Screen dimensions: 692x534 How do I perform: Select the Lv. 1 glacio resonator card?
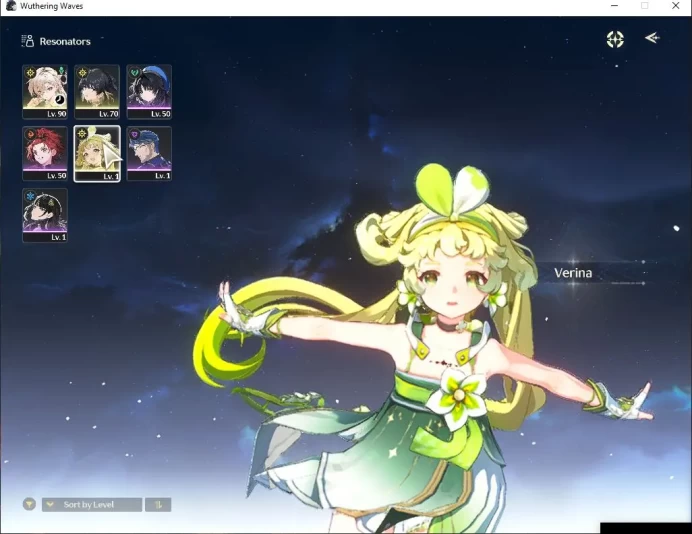[45, 215]
